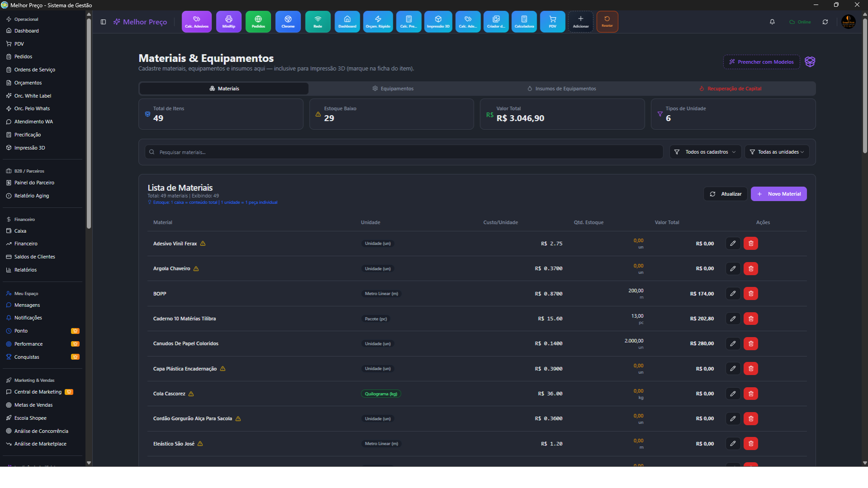Open the Calc. Adesivos shortcut
The width and height of the screenshot is (868, 488).
(197, 22)
